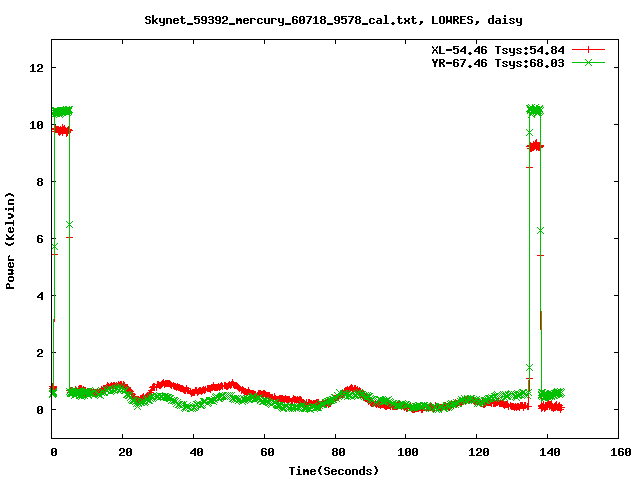
Task: Click the y-axis tick label 2
Action: tap(40, 353)
